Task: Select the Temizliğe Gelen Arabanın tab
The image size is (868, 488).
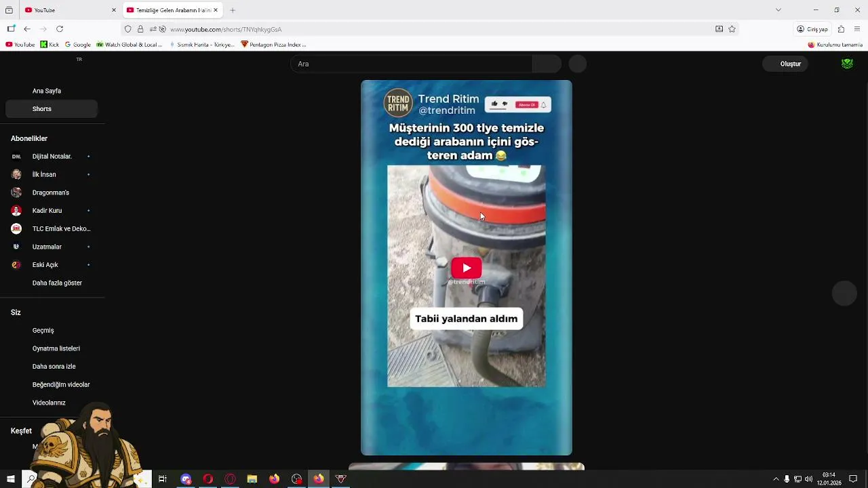Action: pos(172,10)
